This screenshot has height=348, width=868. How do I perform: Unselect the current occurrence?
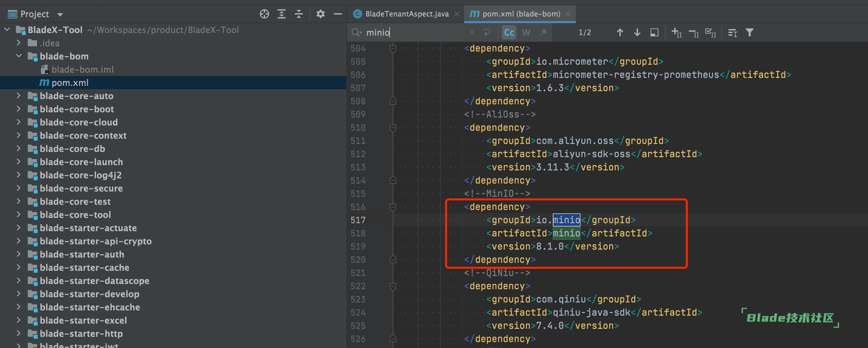(x=693, y=33)
